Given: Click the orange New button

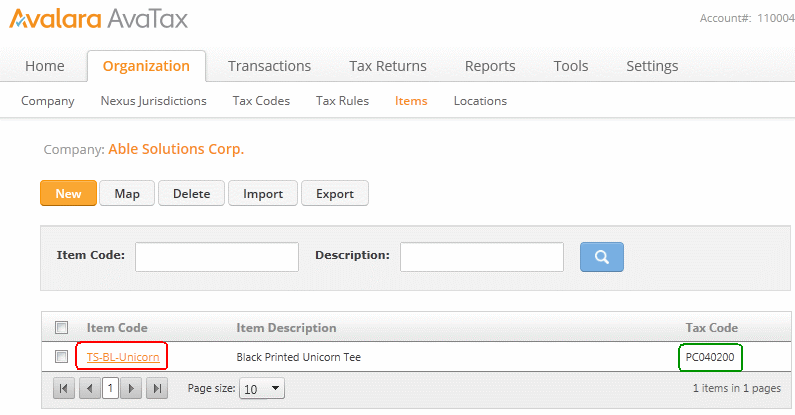Looking at the screenshot, I should click(x=68, y=193).
